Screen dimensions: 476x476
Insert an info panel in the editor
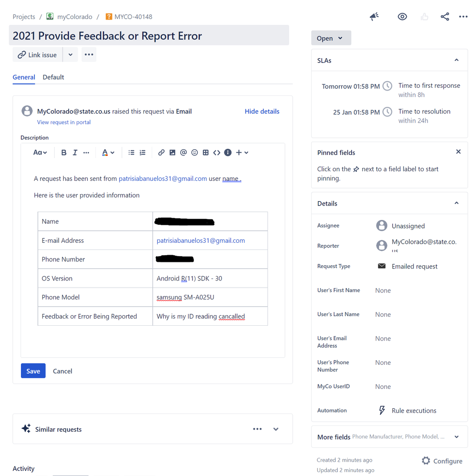[228, 152]
